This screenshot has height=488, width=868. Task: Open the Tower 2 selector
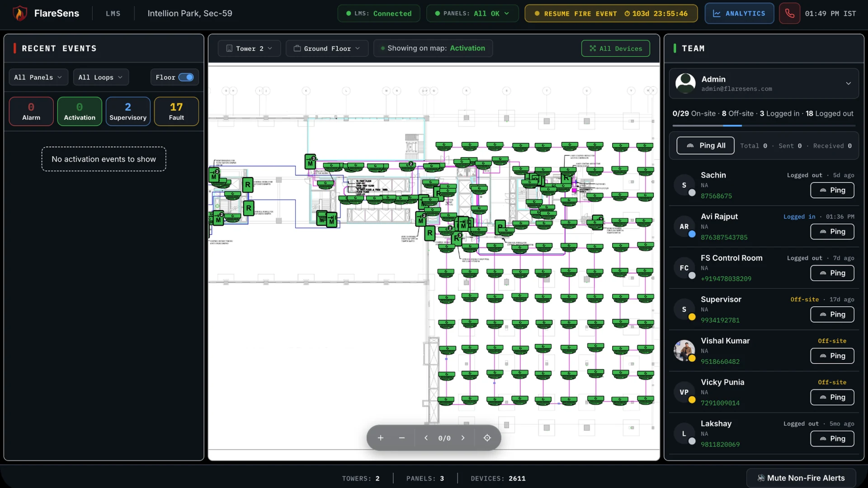[249, 48]
